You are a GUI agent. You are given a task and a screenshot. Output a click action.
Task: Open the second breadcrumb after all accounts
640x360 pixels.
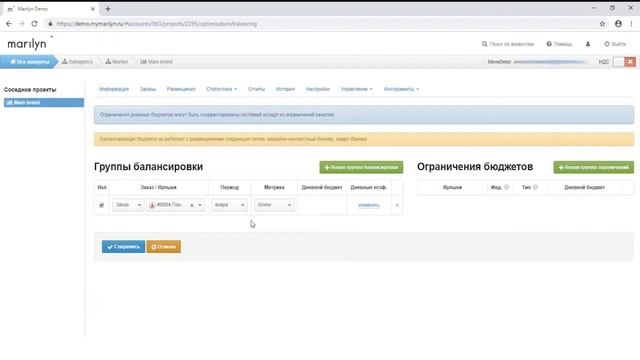(77, 62)
